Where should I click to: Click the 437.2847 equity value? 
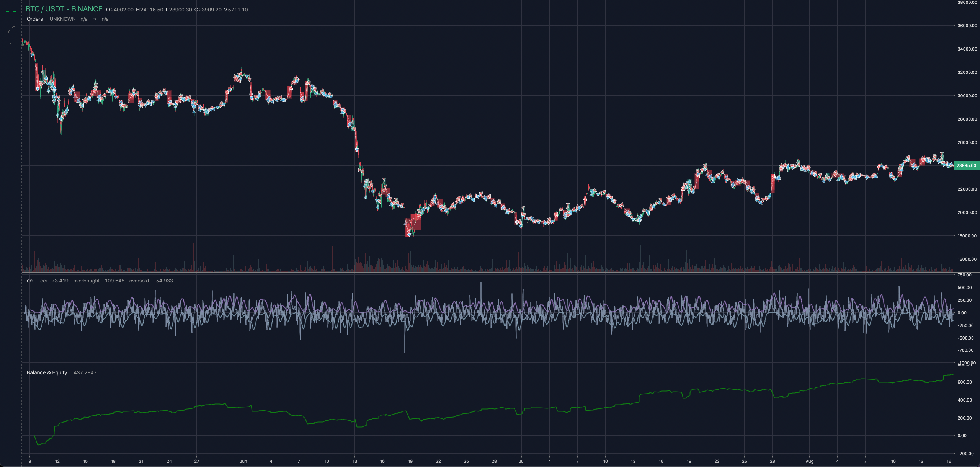point(85,373)
